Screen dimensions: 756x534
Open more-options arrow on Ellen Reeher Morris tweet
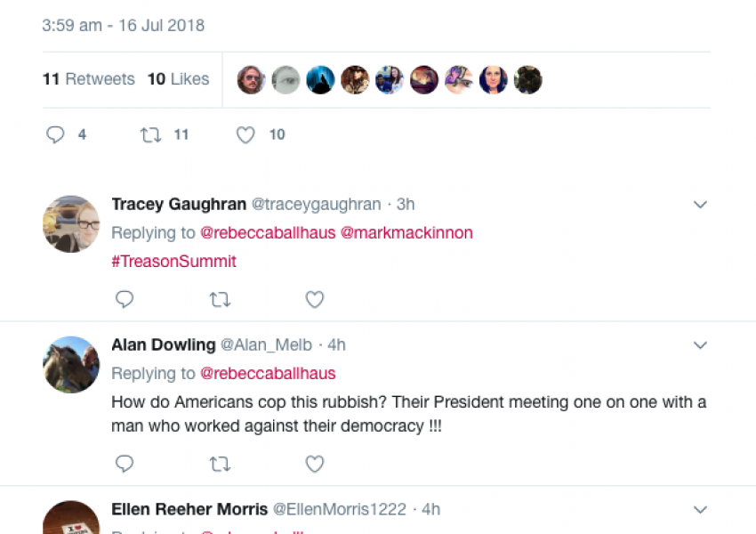coord(700,509)
